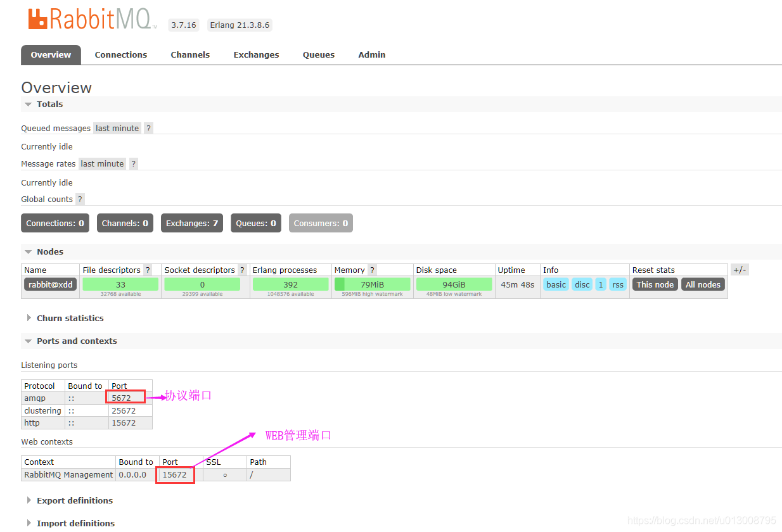
Task: Click the Channels: 0 count button
Action: pos(125,223)
